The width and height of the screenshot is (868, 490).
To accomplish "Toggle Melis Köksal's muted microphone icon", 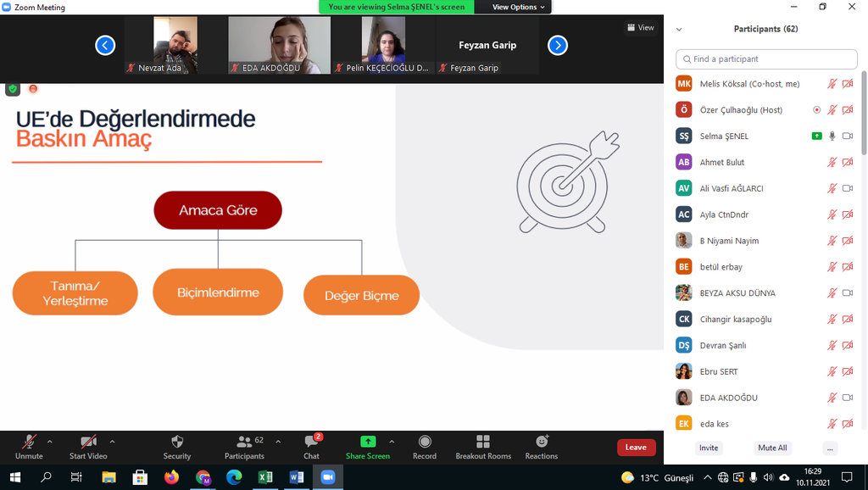I will (832, 84).
